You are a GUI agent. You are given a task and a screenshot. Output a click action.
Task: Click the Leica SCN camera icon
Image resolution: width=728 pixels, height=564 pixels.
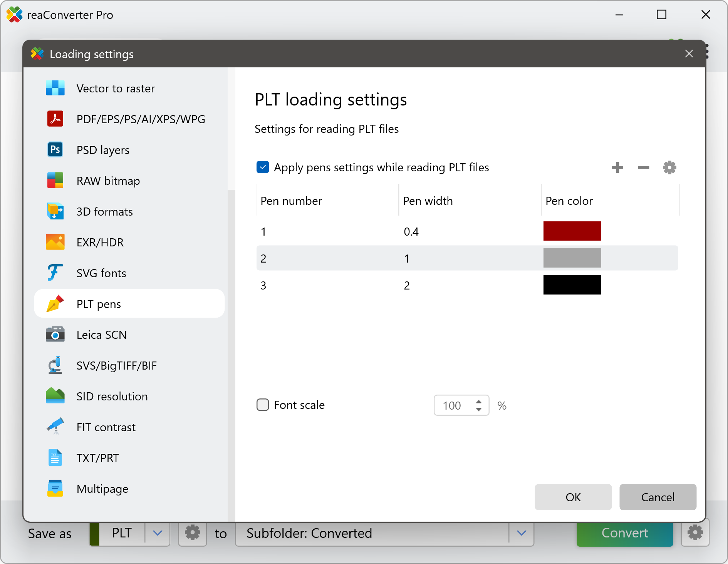pyautogui.click(x=55, y=335)
